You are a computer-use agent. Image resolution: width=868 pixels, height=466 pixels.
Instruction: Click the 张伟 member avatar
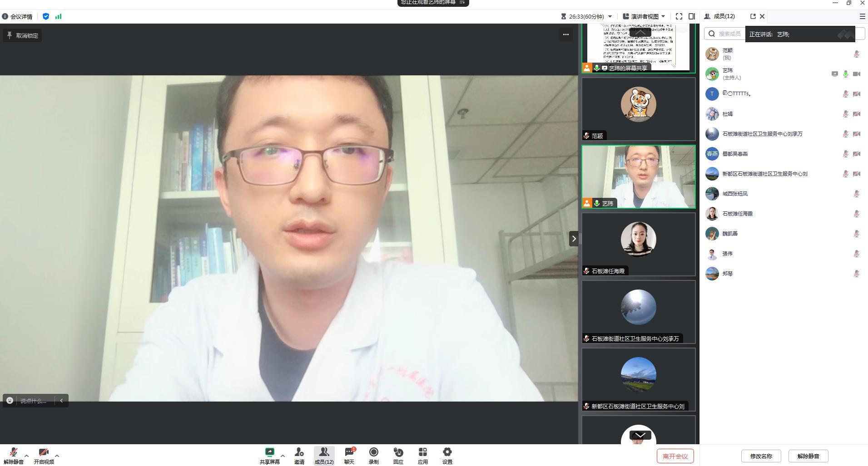(x=712, y=254)
